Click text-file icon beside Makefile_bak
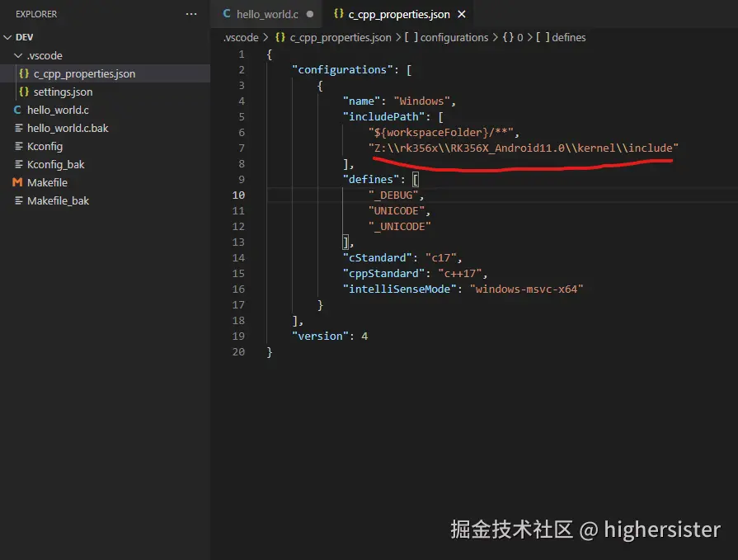The height and width of the screenshot is (560, 738). 18,201
